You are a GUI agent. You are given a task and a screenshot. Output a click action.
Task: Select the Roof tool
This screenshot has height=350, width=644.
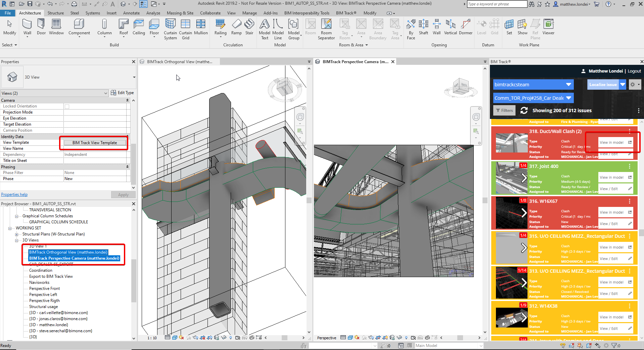124,27
